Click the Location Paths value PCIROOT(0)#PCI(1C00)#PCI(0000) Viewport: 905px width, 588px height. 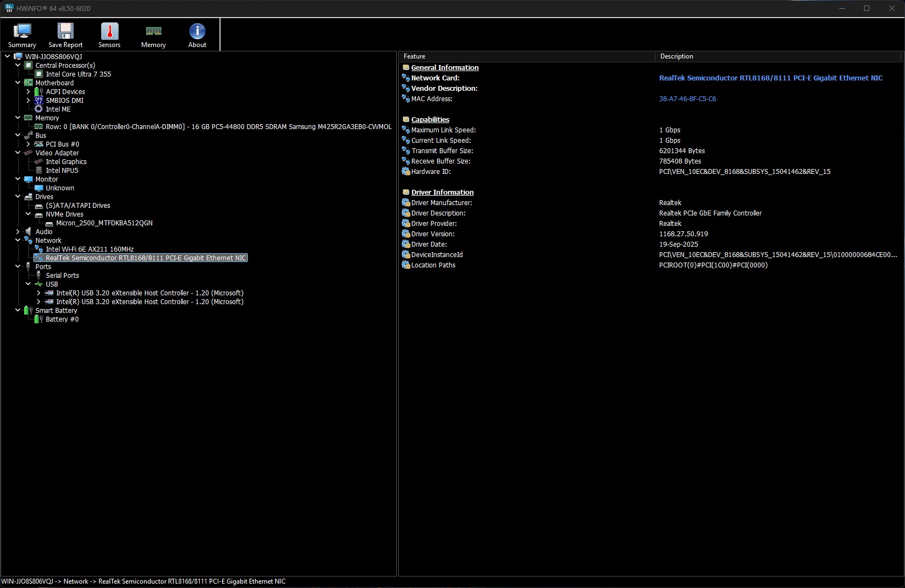click(713, 265)
